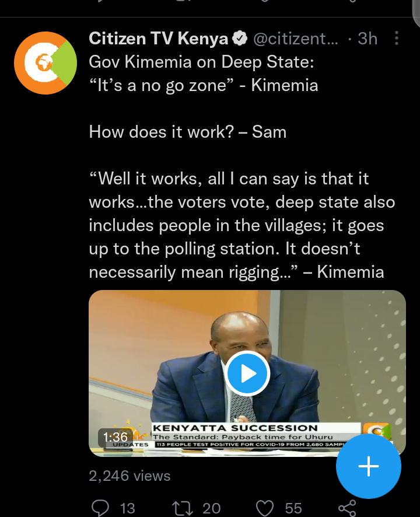Screen dimensions: 420x517
Task: Share the tweet via share icon
Action: tap(348, 508)
